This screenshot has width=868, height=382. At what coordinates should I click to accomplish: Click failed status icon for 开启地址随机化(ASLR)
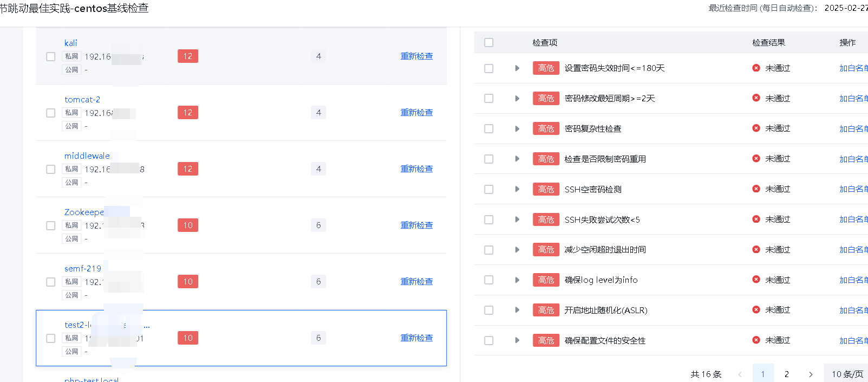pos(756,310)
